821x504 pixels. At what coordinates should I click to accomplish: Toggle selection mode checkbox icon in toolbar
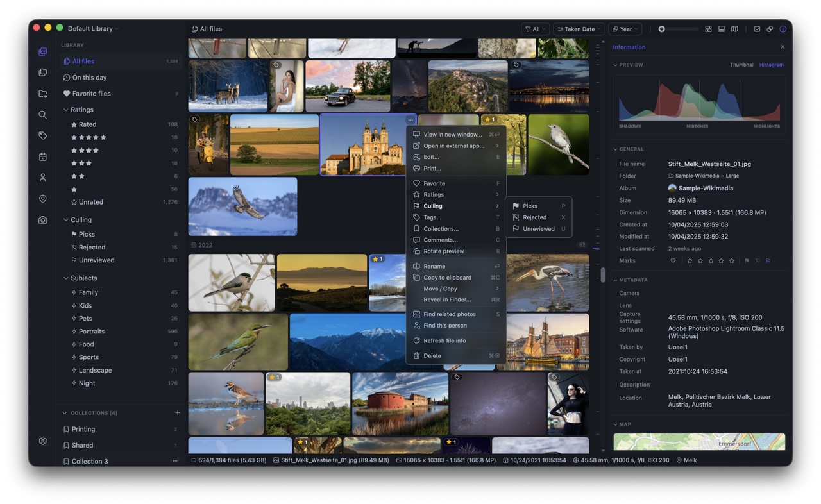coord(757,29)
